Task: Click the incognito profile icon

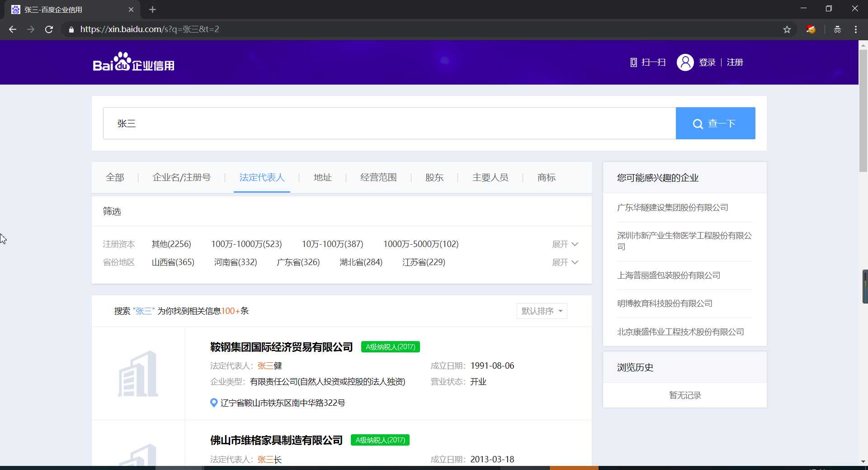Action: coord(837,29)
